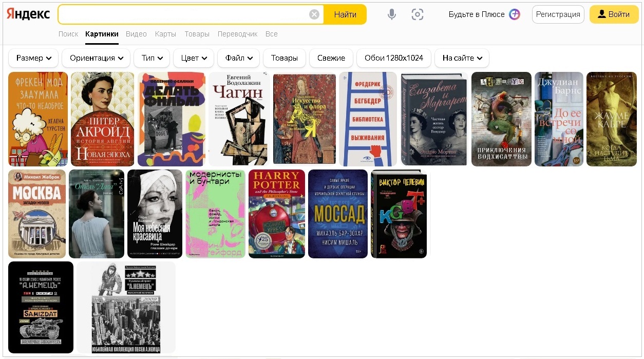Open the Карты tab

165,34
